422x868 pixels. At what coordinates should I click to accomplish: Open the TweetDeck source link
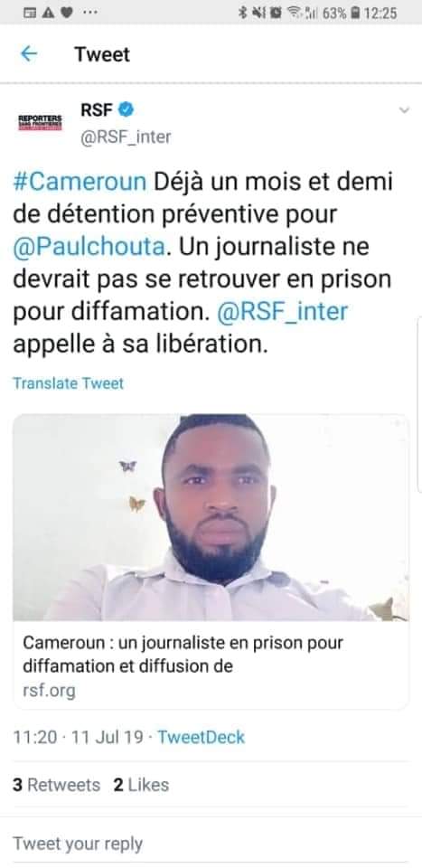(x=201, y=737)
